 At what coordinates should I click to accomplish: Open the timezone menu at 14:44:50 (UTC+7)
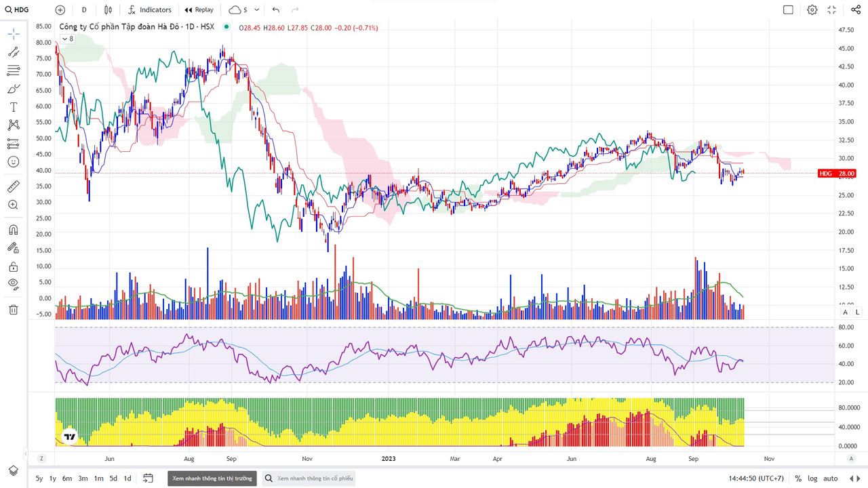pyautogui.click(x=757, y=479)
